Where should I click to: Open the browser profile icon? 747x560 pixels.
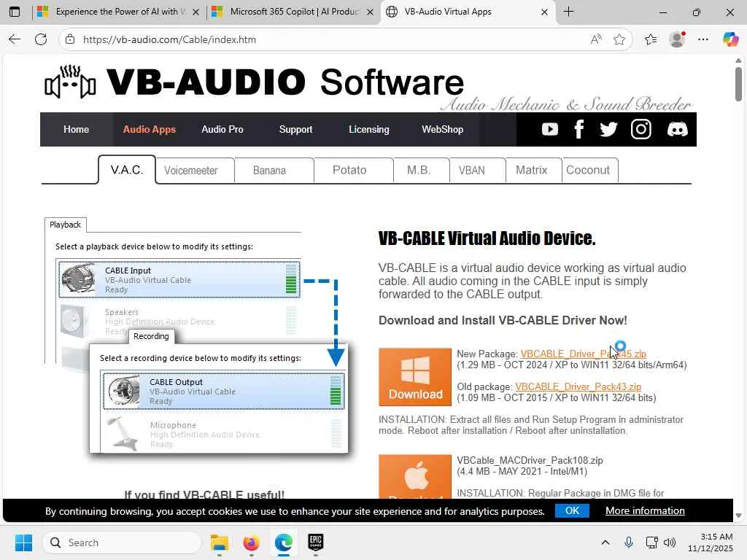click(677, 39)
